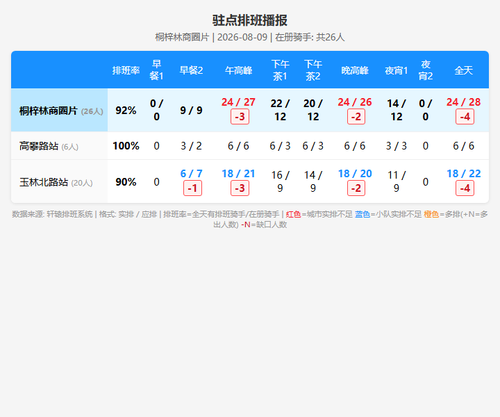Click the 红色 legend word in footer
The image size is (500, 417).
point(293,214)
